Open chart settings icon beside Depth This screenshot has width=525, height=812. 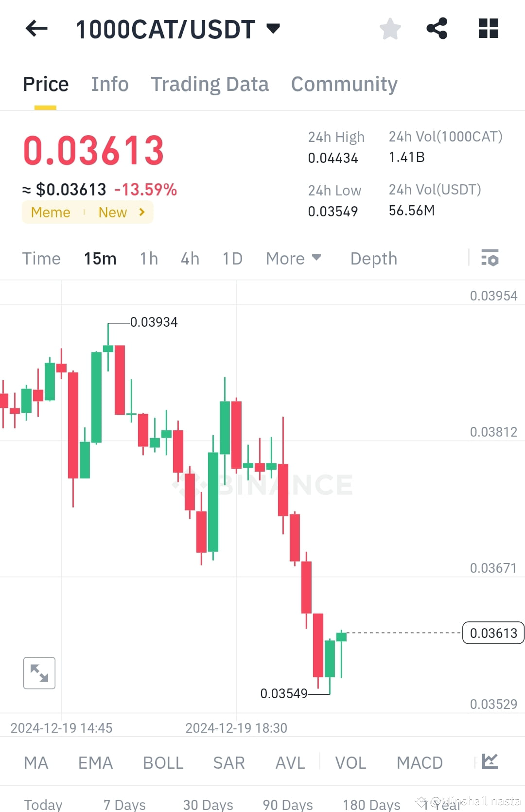490,258
